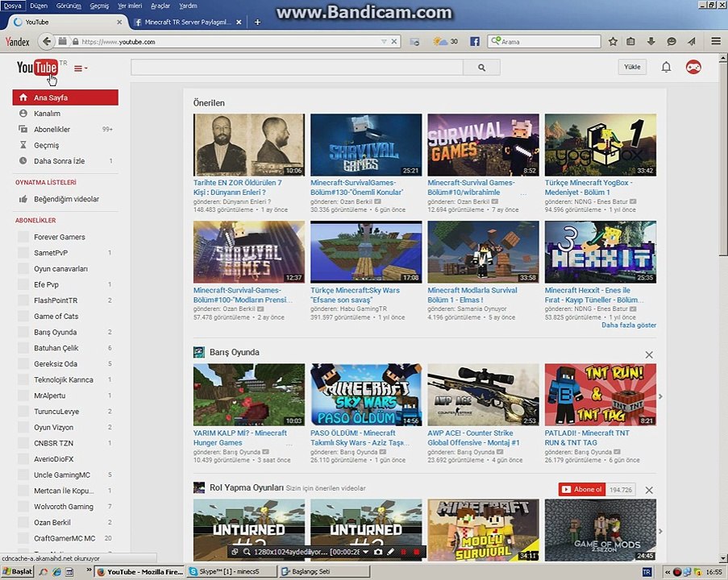
Task: Show next Barış Oyunda videos arrow
Action: click(x=660, y=396)
